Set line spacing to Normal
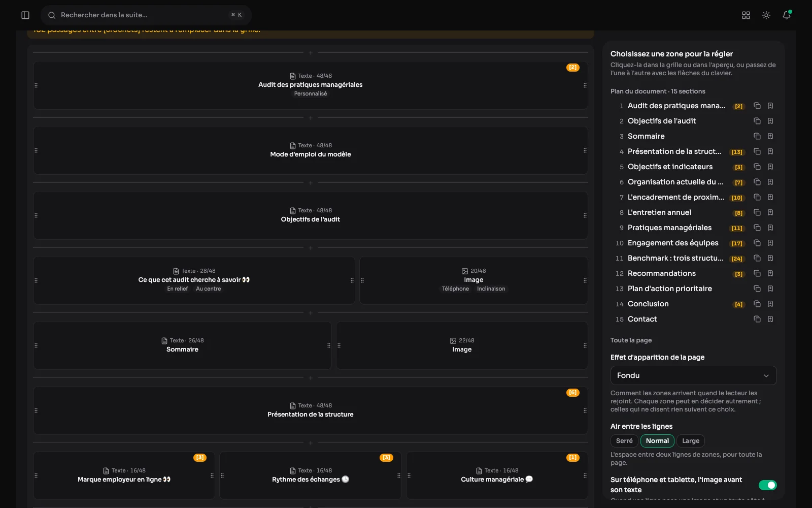The width and height of the screenshot is (812, 508). point(657,441)
